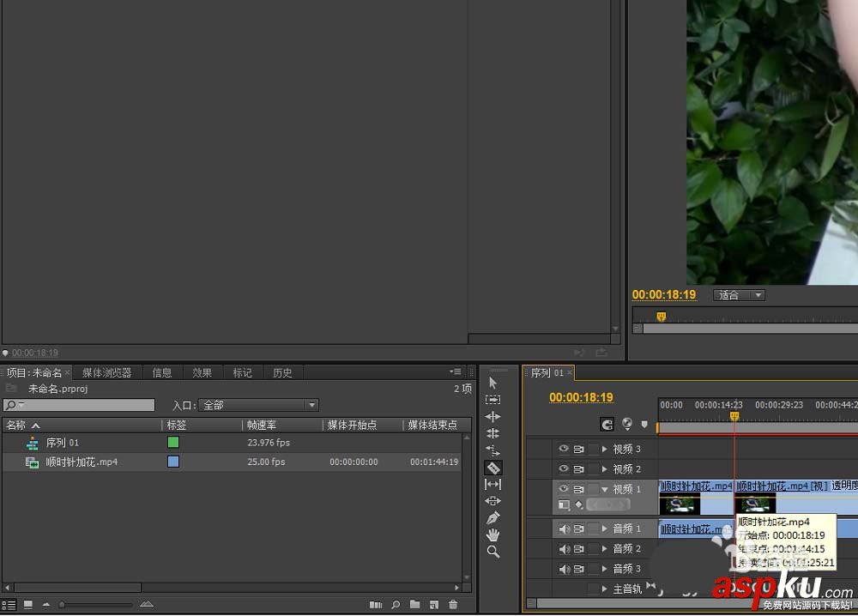Mute the 音频 2 track speaker icon
Viewport: 858px width, 616px height.
[564, 549]
